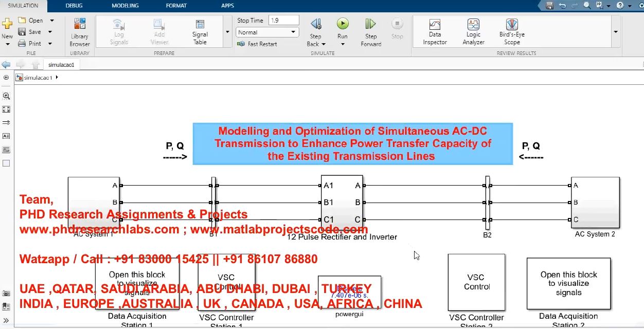Click the search magnifier icon in title bar
Image resolution: width=644 pixels, height=329 pixels.
587,6
